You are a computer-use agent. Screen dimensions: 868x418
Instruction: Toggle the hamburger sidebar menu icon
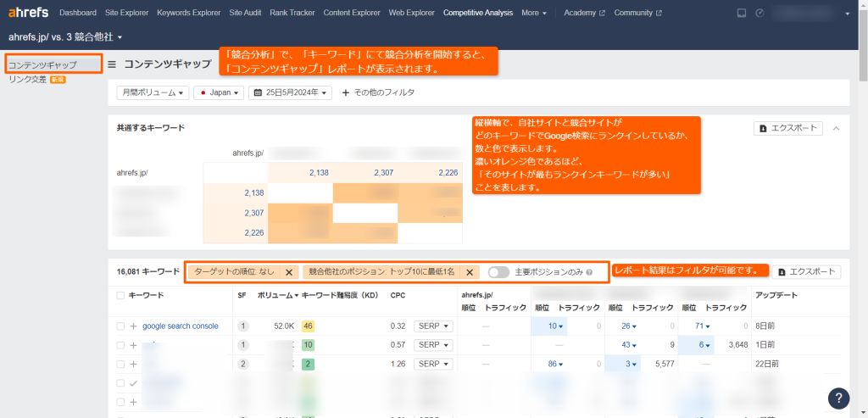pyautogui.click(x=112, y=64)
